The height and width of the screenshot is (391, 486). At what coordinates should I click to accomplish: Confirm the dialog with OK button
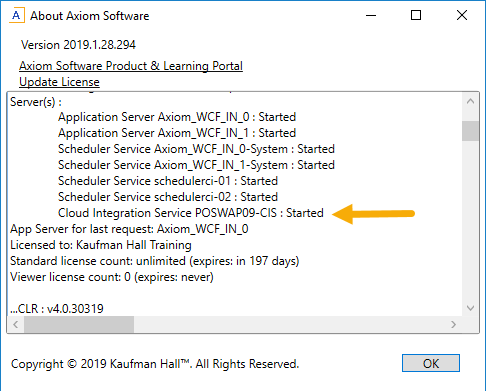(431, 363)
